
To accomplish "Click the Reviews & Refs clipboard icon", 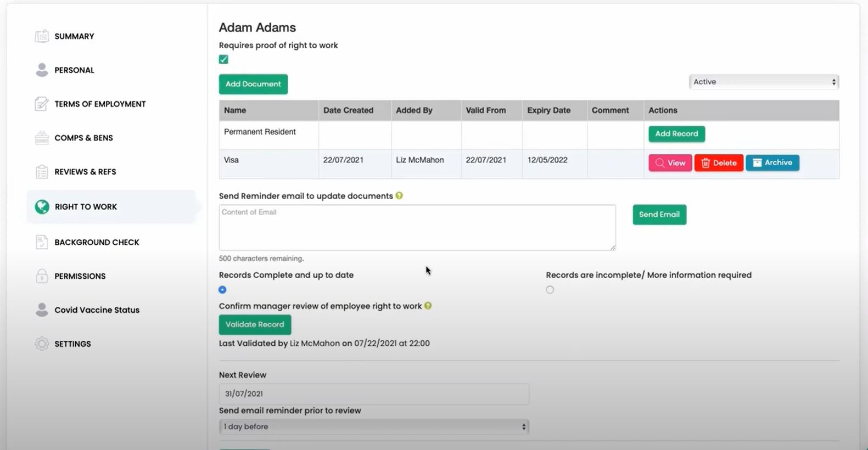I will 42,172.
